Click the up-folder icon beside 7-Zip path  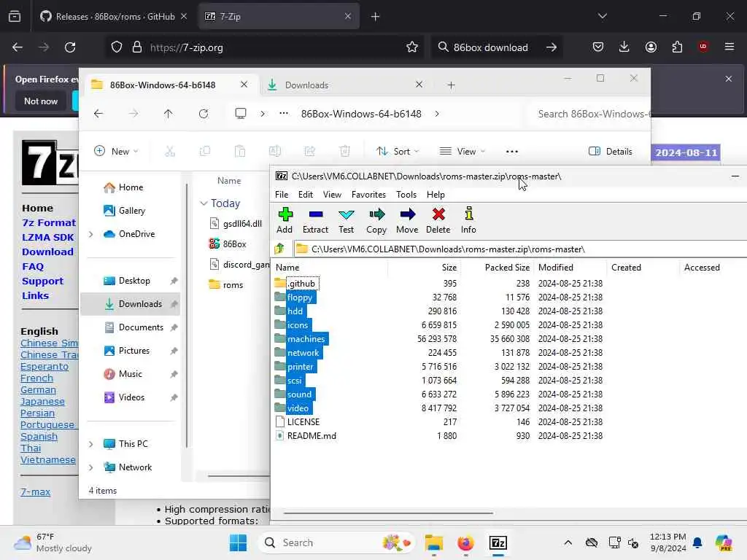[x=279, y=249]
